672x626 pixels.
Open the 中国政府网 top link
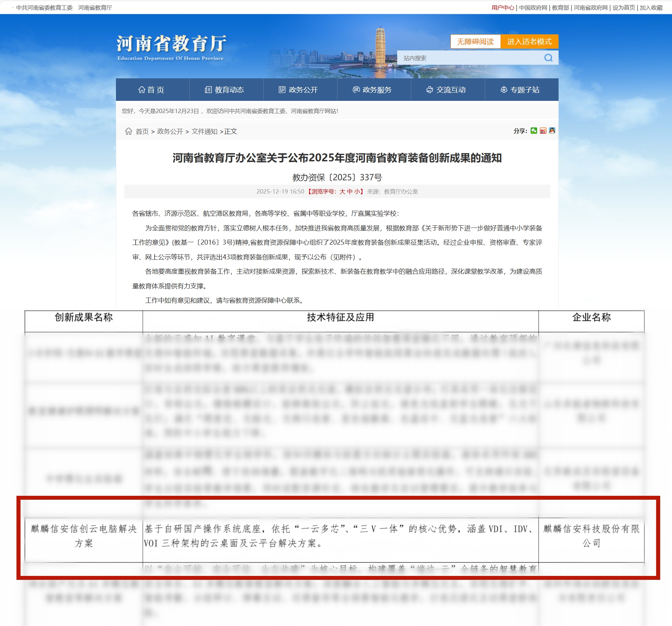(x=533, y=8)
